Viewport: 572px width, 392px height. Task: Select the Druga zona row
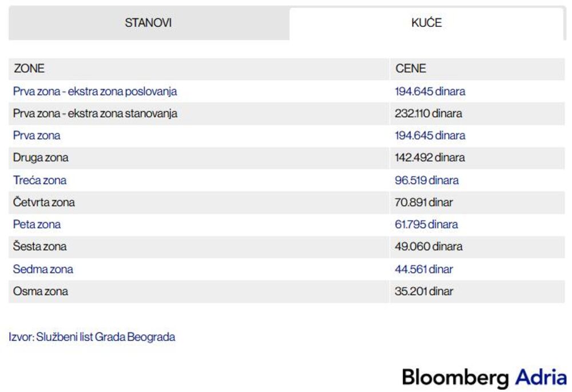tap(41, 158)
